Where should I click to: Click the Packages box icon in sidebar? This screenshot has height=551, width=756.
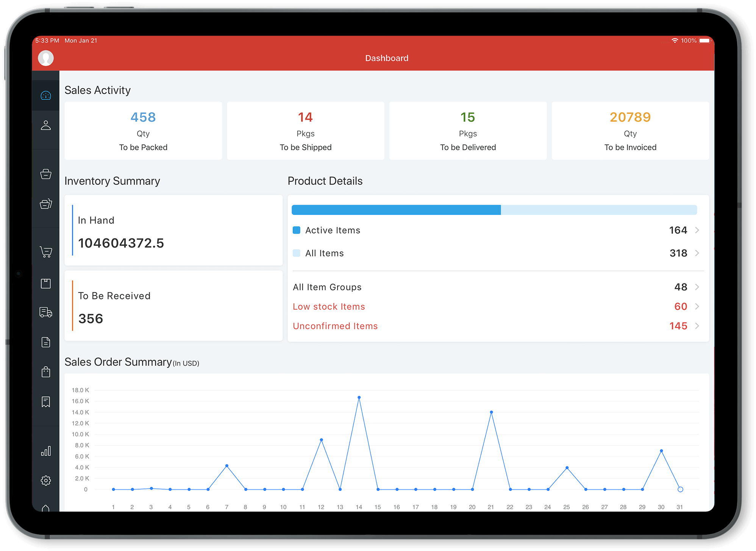tap(45, 283)
